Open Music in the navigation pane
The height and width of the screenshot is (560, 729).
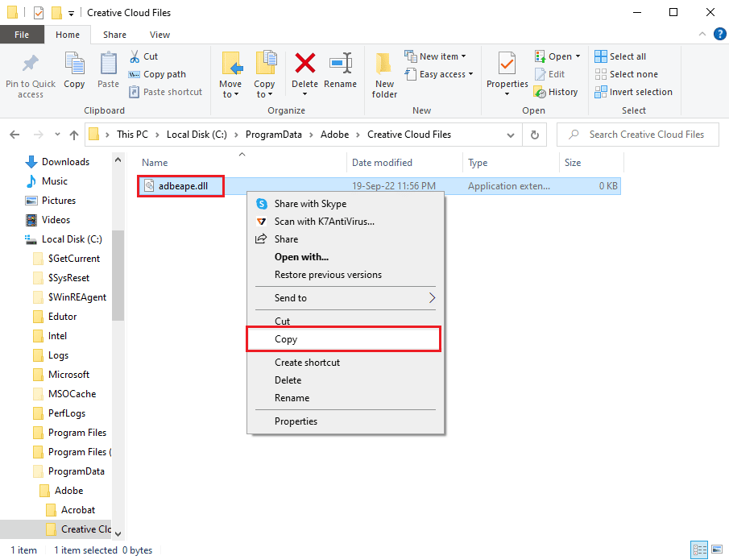point(47,181)
